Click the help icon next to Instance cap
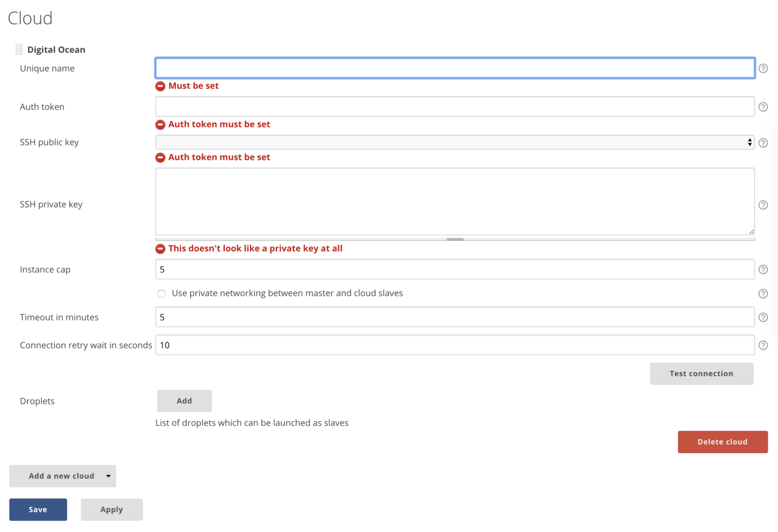This screenshot has width=778, height=532. coord(763,269)
